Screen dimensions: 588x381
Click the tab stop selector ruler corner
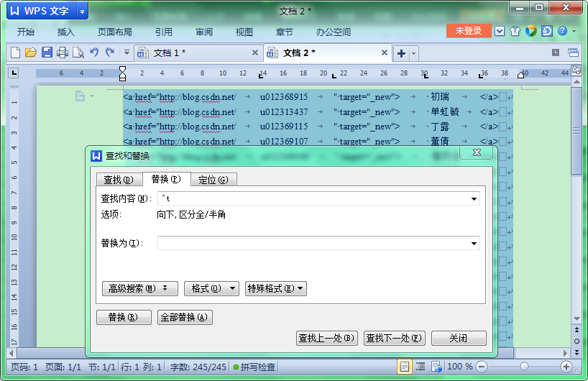pyautogui.click(x=14, y=73)
